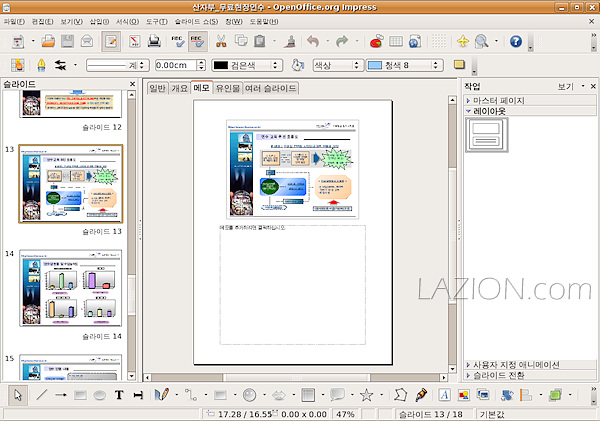Viewport: 600px width, 421px height.
Task: Toggle display grid icon
Action: click(439, 41)
